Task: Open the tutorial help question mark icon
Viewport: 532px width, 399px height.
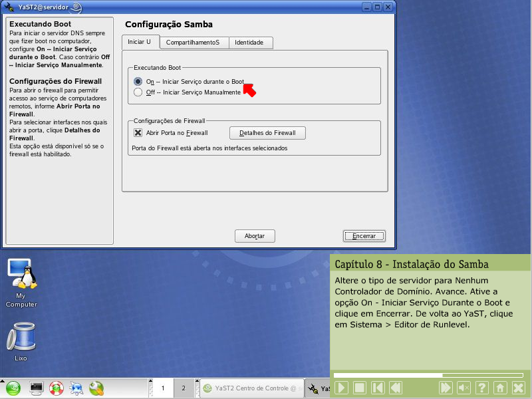Action: (482, 388)
